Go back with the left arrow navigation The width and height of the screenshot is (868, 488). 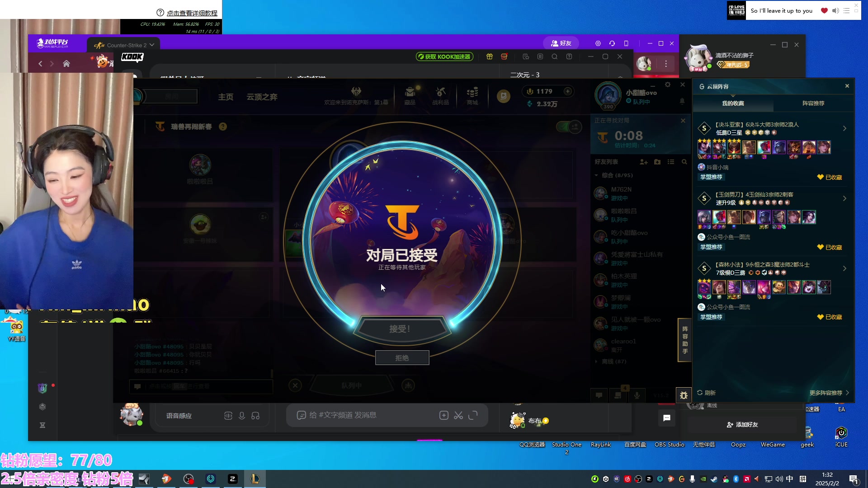click(40, 64)
